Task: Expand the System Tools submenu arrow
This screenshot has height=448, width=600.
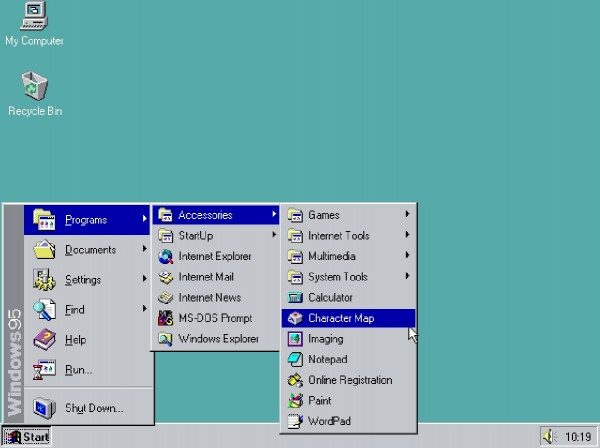Action: (408, 276)
